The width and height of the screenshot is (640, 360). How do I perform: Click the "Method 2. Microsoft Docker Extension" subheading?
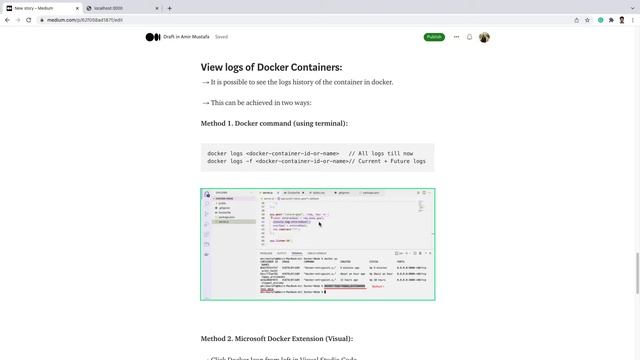[277, 339]
